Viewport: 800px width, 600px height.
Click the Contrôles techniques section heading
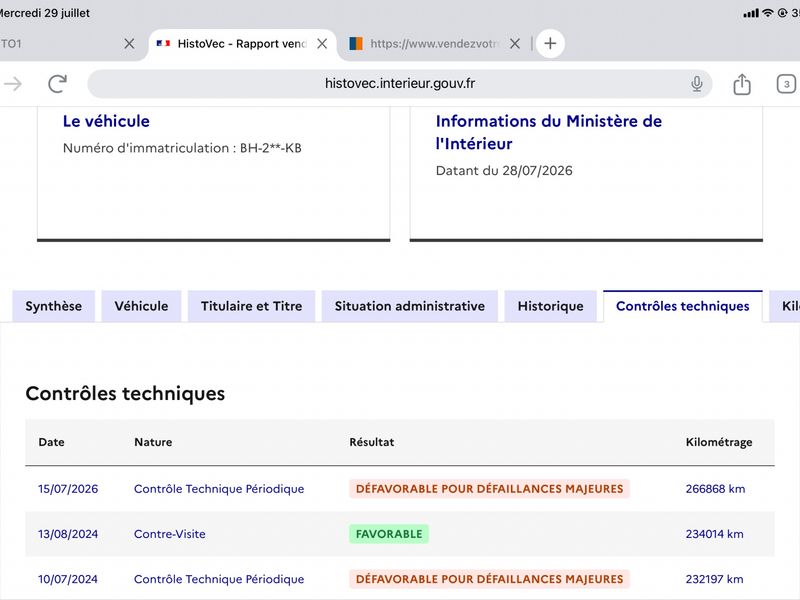pyautogui.click(x=125, y=394)
